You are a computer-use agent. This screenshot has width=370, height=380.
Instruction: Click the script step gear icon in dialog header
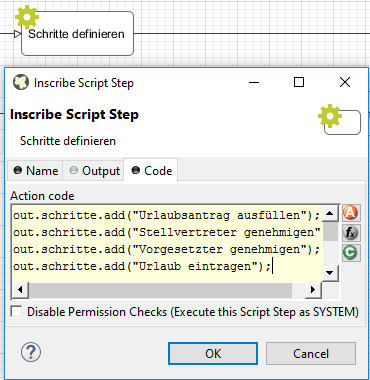pos(330,116)
